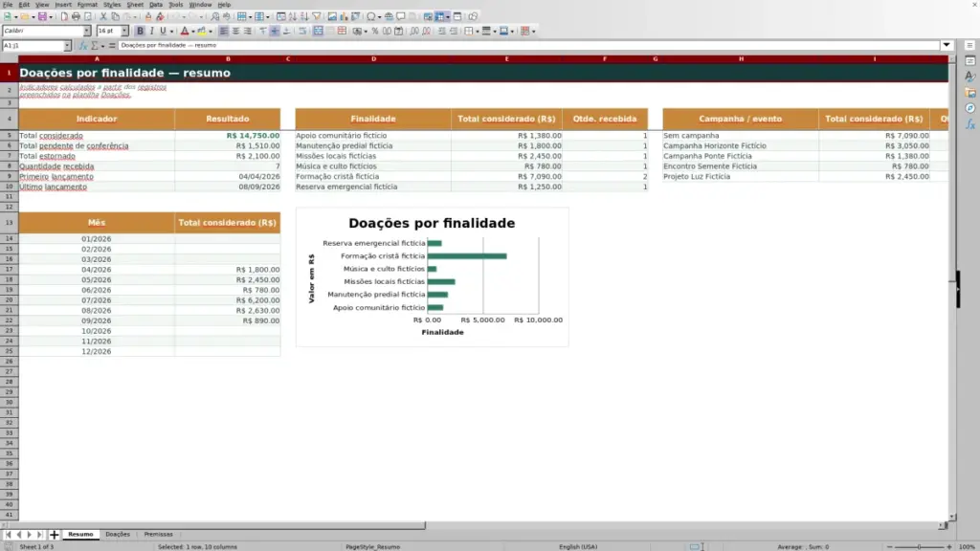The height and width of the screenshot is (551, 980).
Task: Open the Font Size dropdown arrow
Action: tap(124, 31)
